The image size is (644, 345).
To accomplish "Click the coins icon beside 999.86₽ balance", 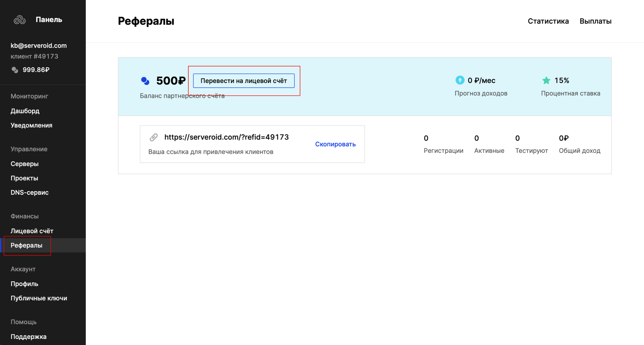I will [x=14, y=70].
